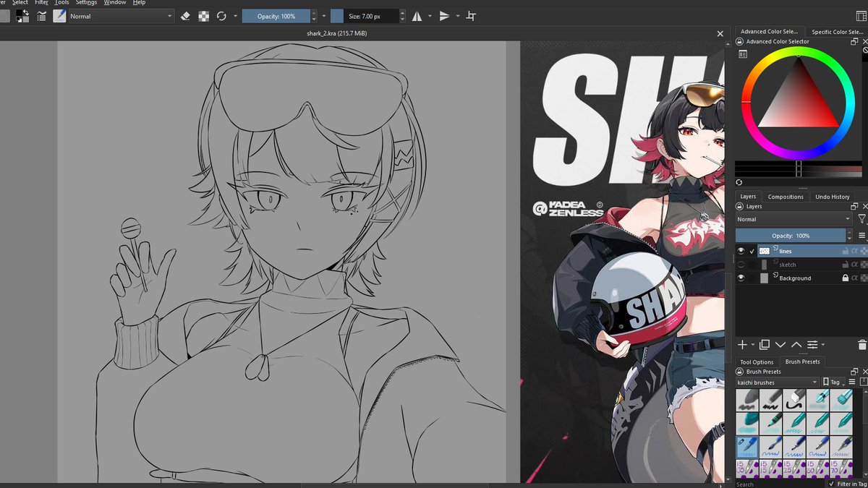
Task: Click the layer filter funnel icon
Action: tap(861, 219)
